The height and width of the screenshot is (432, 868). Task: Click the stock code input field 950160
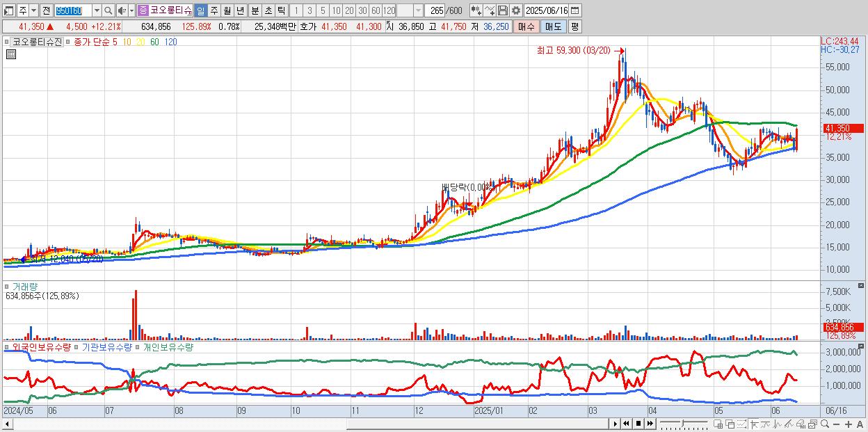coord(72,10)
